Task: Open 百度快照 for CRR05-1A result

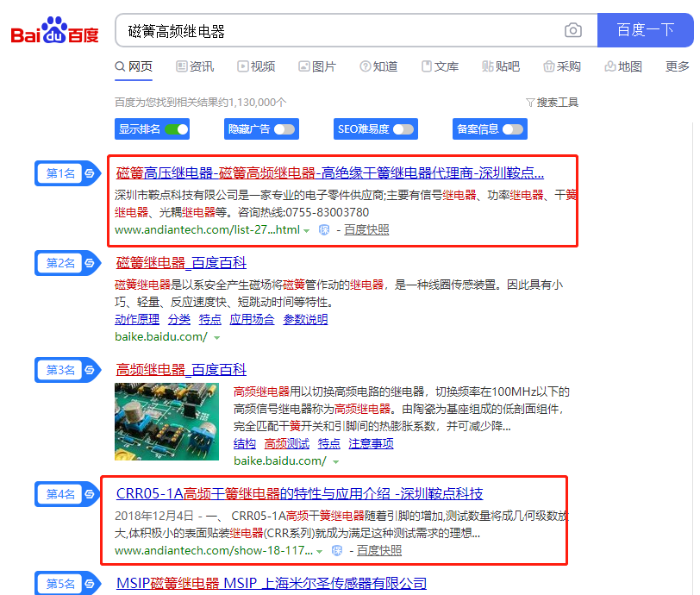Action: coord(379,551)
